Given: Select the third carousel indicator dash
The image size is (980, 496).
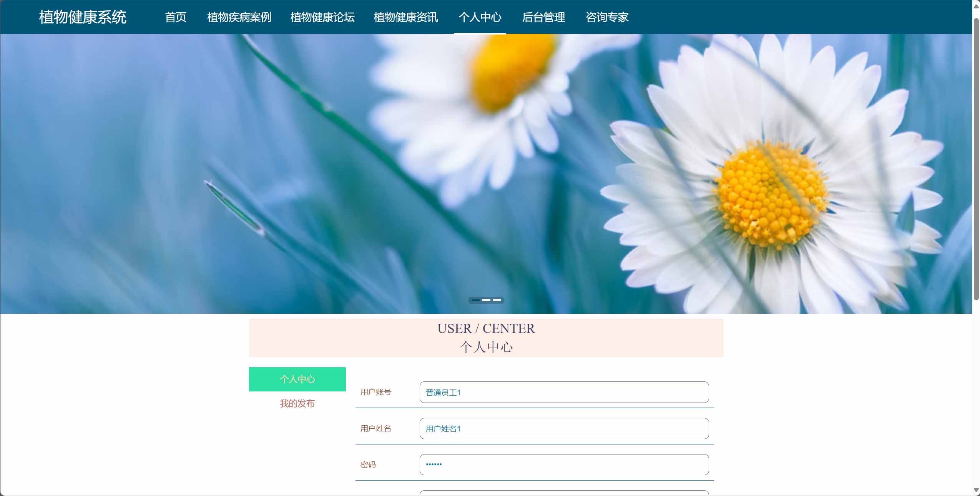Looking at the screenshot, I should (497, 300).
